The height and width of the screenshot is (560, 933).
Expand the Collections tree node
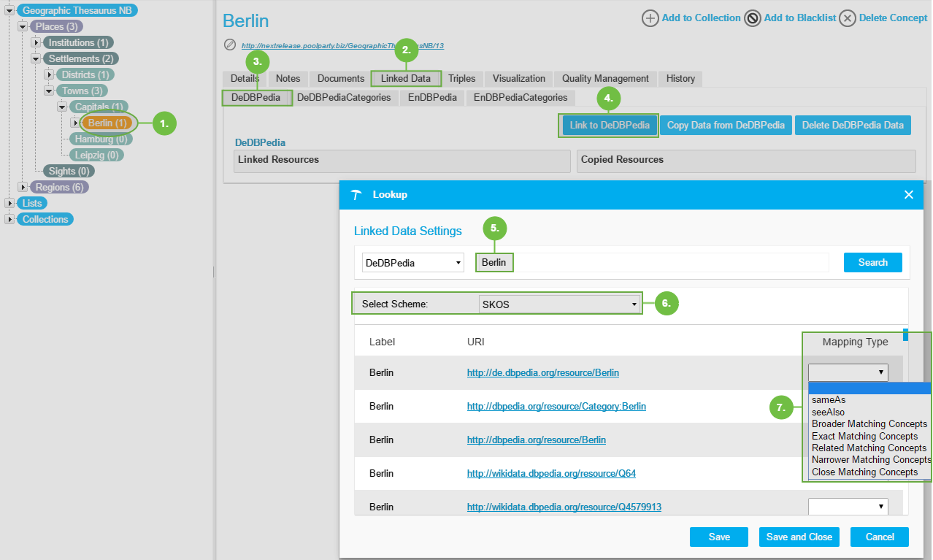pos(9,220)
